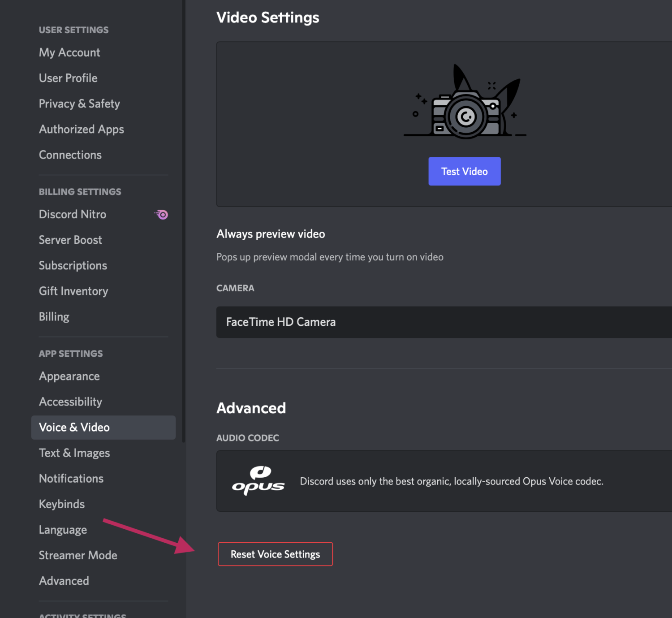
Task: Open Authorized Apps page
Action: [81, 129]
